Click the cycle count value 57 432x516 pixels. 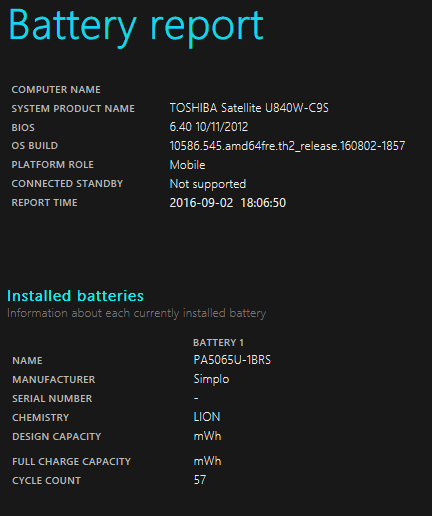coord(200,480)
